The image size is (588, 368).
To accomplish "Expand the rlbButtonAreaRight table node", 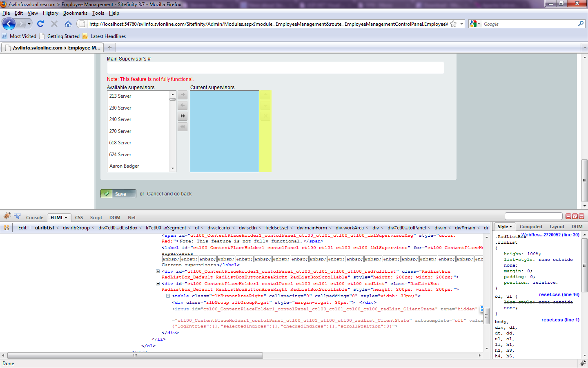I will pos(168,296).
